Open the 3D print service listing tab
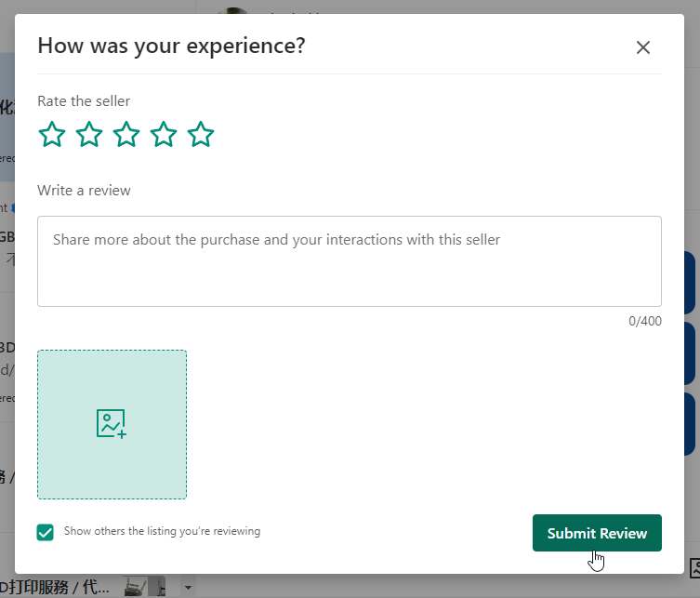The height and width of the screenshot is (598, 700). (x=56, y=587)
